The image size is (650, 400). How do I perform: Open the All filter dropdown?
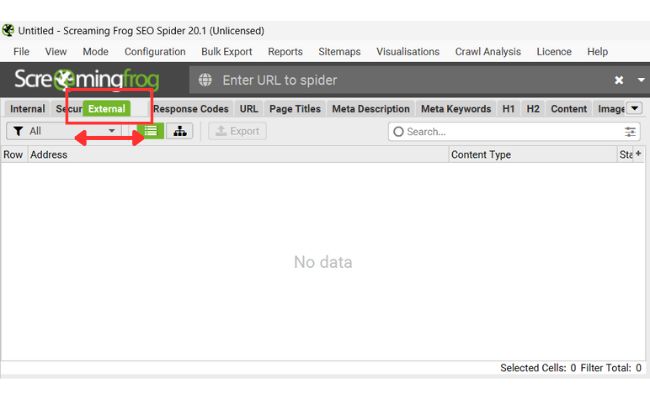click(65, 131)
